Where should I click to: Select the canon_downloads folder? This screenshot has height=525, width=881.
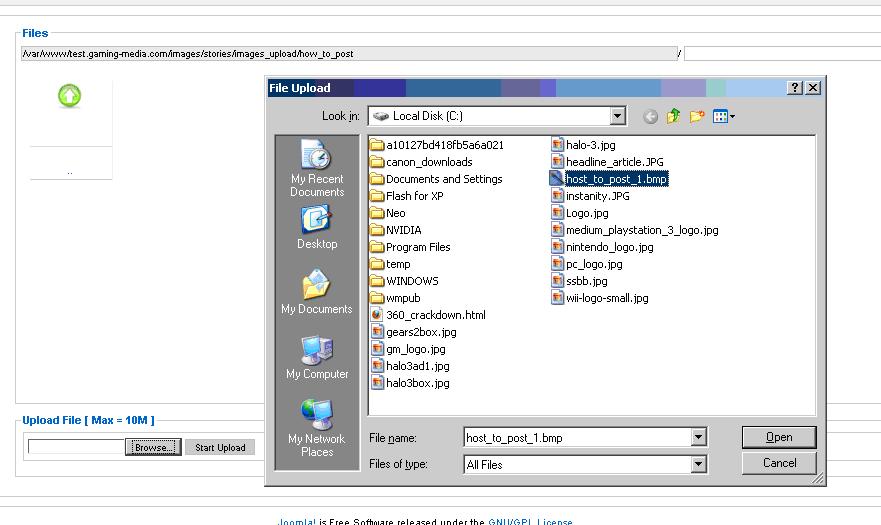(x=421, y=162)
